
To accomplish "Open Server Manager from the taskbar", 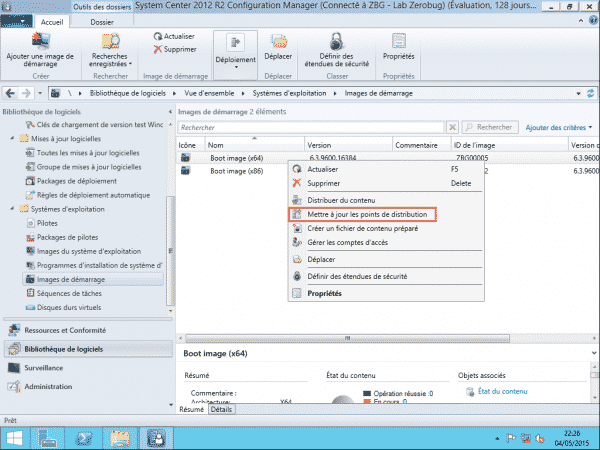I will coord(47,439).
